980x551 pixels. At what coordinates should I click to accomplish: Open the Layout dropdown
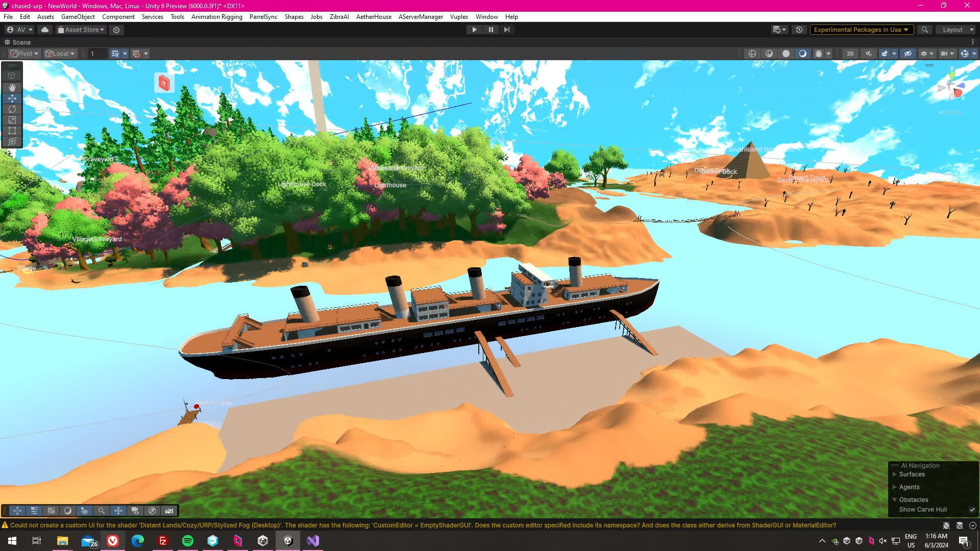coord(955,30)
